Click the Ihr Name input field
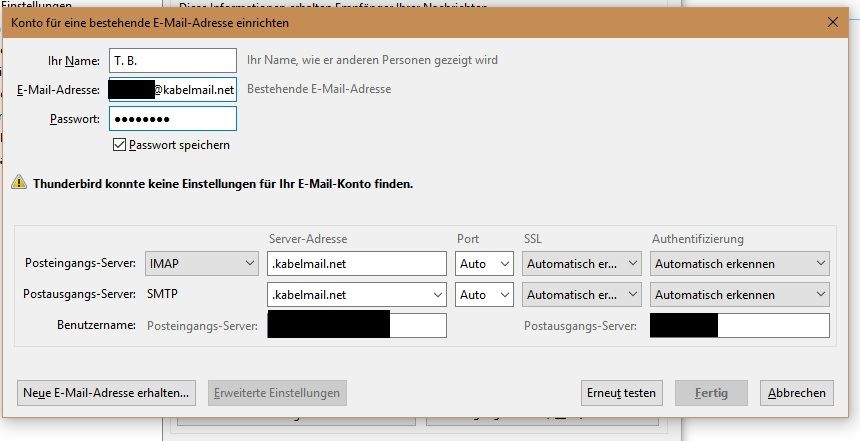This screenshot has width=860, height=441. 172,61
